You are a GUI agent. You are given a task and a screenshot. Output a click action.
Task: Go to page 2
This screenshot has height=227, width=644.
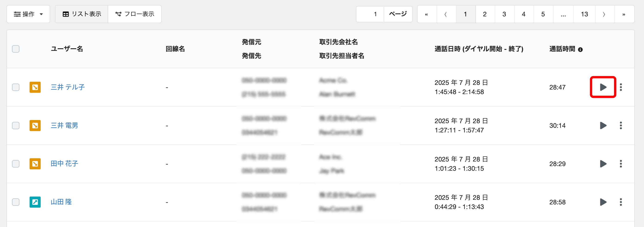pos(485,14)
